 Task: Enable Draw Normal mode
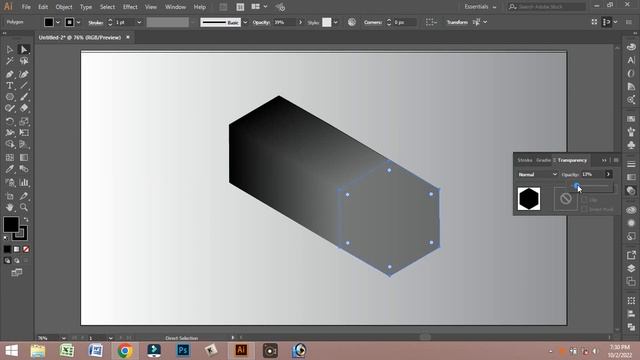pos(7,260)
